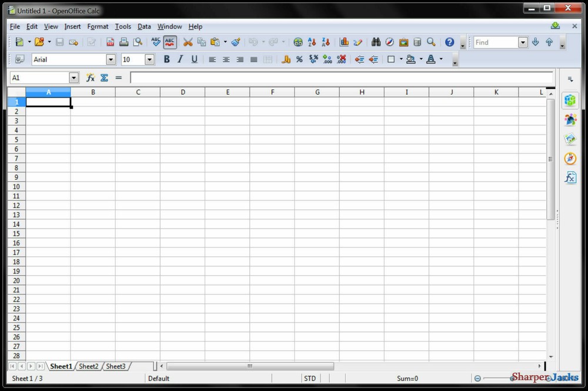Open the Page Preview
This screenshot has width=588, height=391.
pyautogui.click(x=138, y=42)
